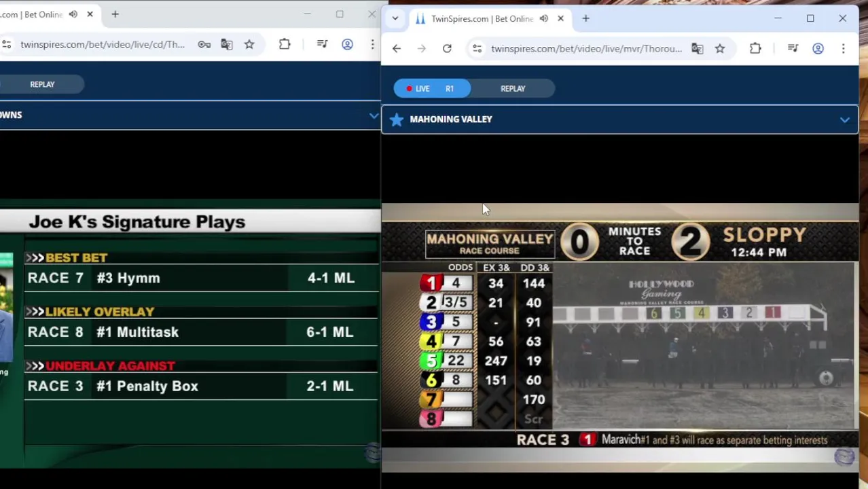Close the TwinSpires tab in the right window
This screenshot has height=489, width=868.
click(560, 18)
